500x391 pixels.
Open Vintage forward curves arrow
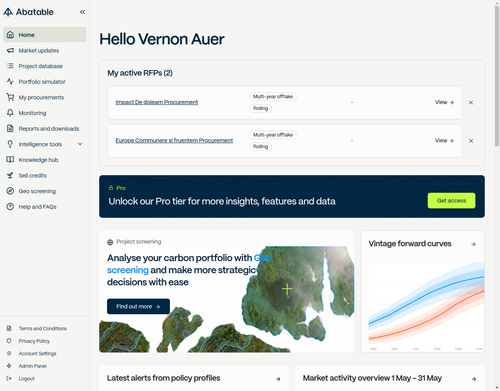point(473,244)
